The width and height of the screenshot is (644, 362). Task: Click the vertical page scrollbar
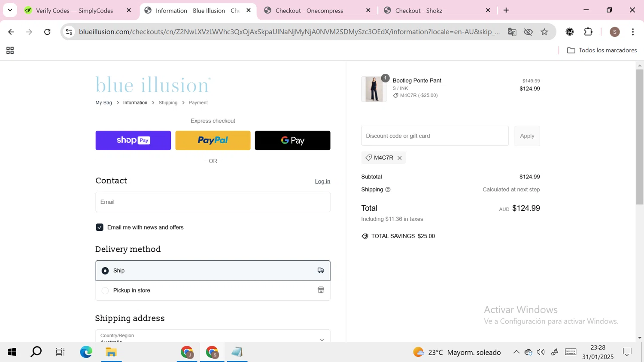click(640, 136)
